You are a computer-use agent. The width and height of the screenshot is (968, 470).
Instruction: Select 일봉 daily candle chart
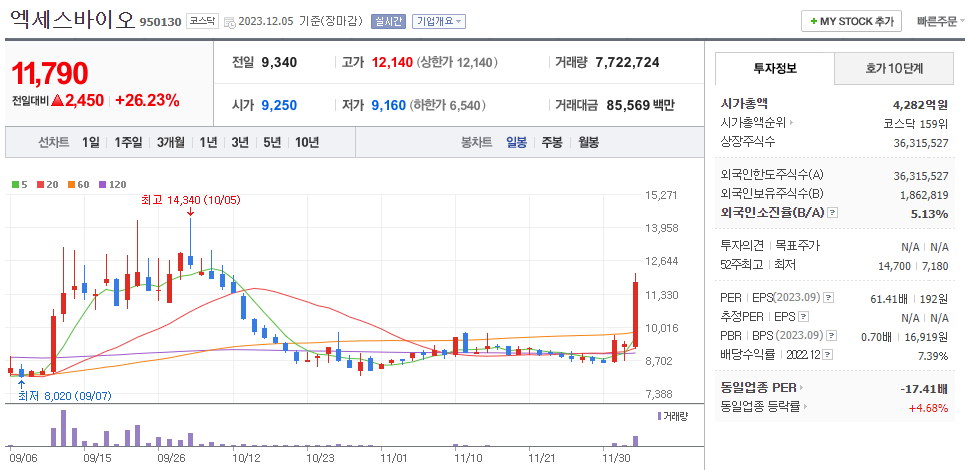pos(516,143)
